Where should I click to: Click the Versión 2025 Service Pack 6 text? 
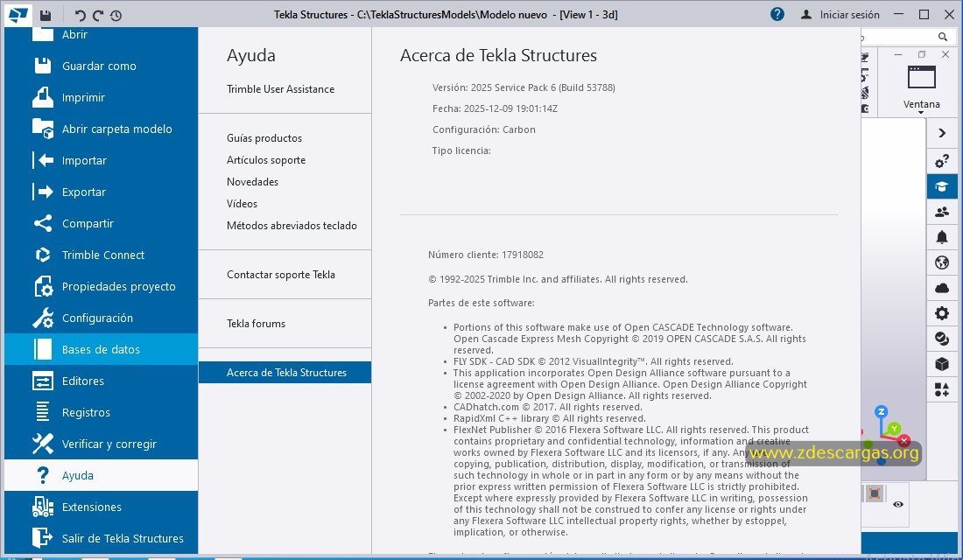pos(524,87)
